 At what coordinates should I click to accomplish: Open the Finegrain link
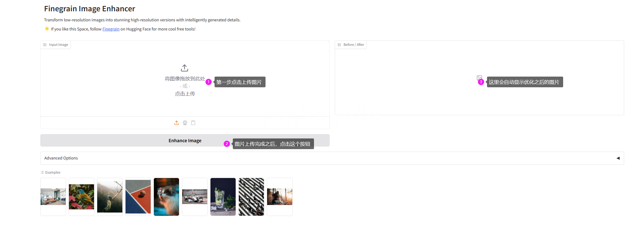click(x=111, y=29)
